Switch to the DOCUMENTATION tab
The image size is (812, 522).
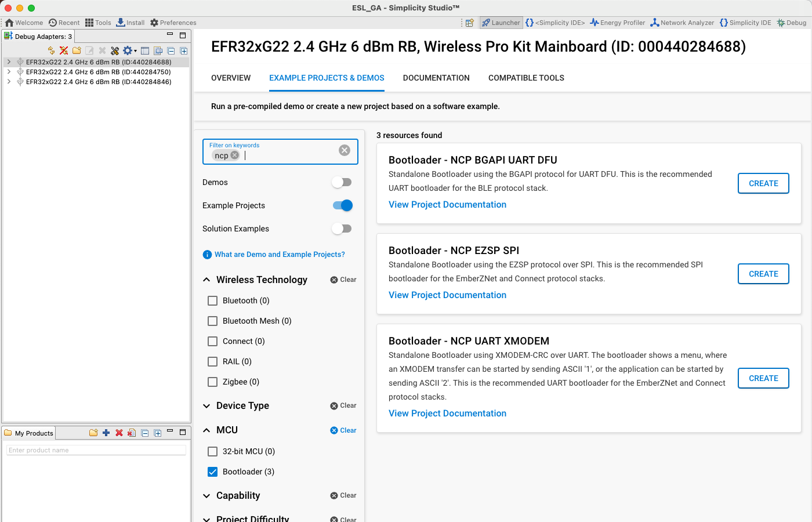tap(436, 78)
